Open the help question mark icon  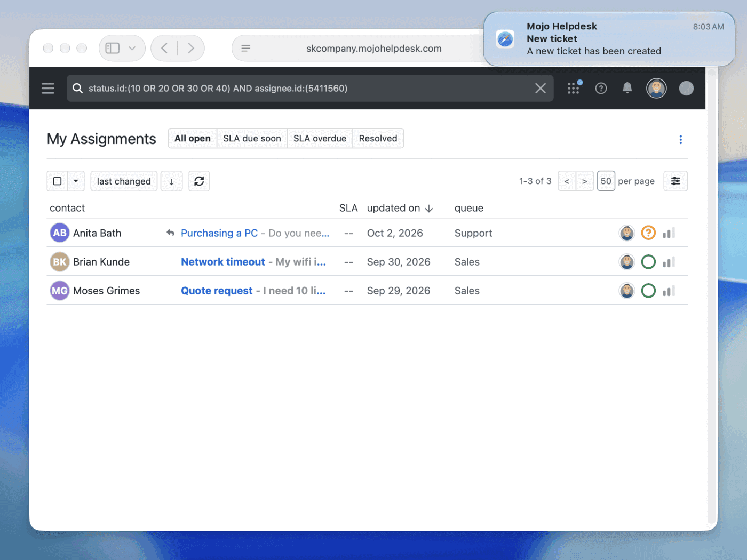601,88
